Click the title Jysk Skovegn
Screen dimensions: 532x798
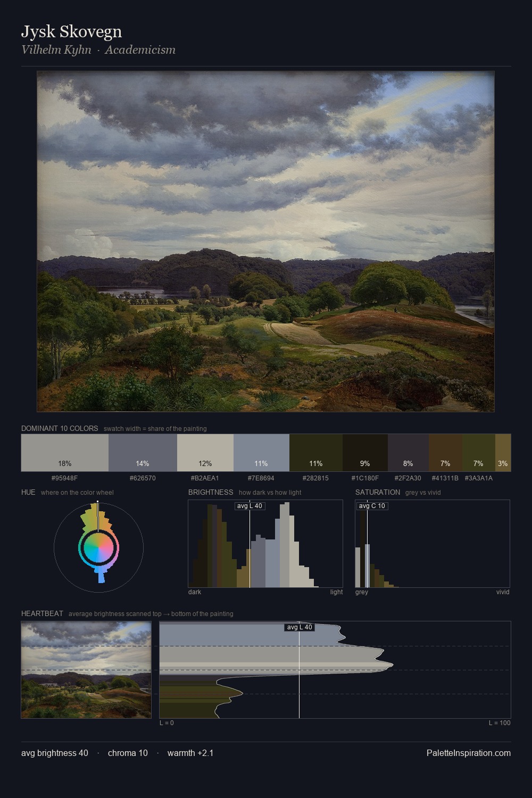pyautogui.click(x=71, y=32)
